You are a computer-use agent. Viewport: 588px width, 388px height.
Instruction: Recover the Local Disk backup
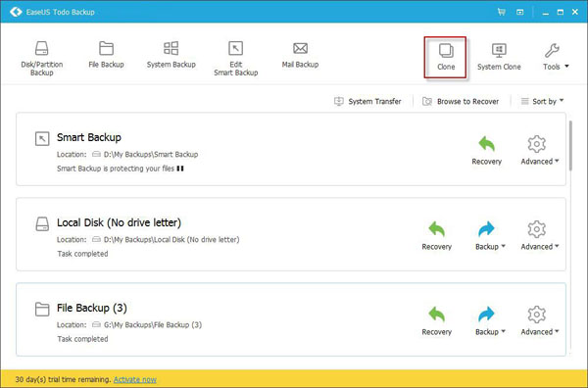tap(436, 235)
